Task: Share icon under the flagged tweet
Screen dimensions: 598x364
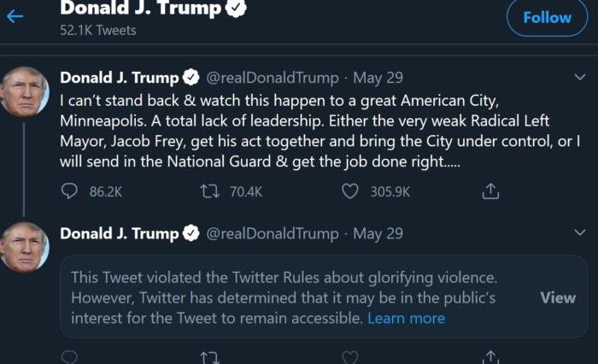Action: [490, 357]
